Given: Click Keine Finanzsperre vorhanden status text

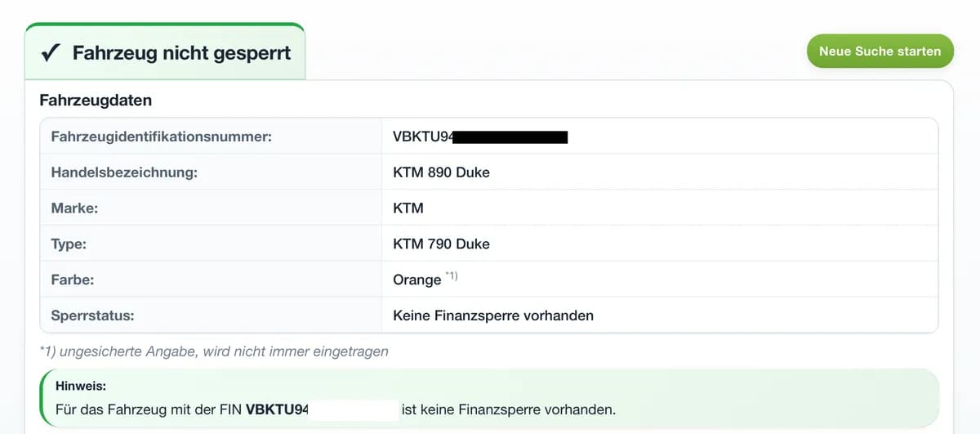Looking at the screenshot, I should pyautogui.click(x=493, y=315).
